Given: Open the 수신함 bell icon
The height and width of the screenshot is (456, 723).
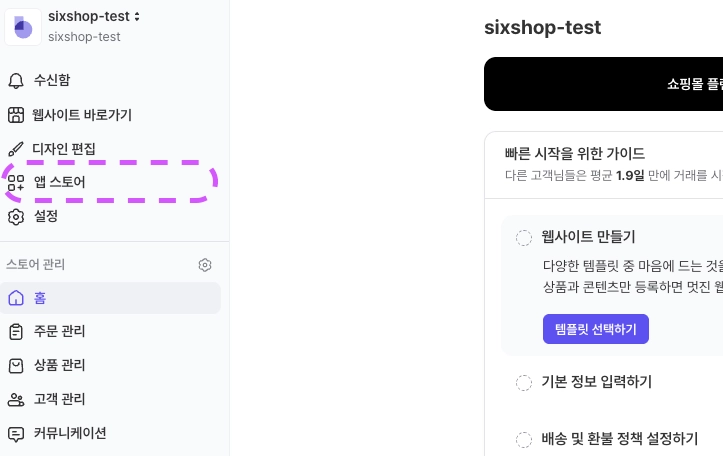Looking at the screenshot, I should click(15, 80).
